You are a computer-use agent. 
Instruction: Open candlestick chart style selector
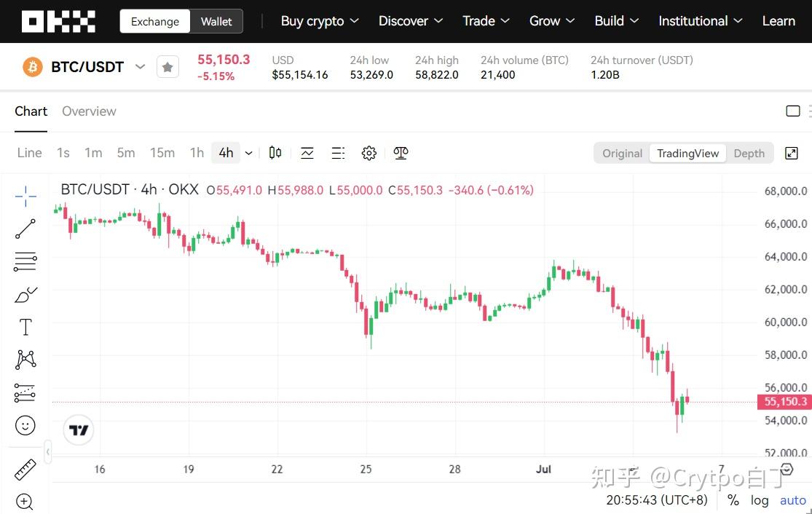(x=275, y=153)
